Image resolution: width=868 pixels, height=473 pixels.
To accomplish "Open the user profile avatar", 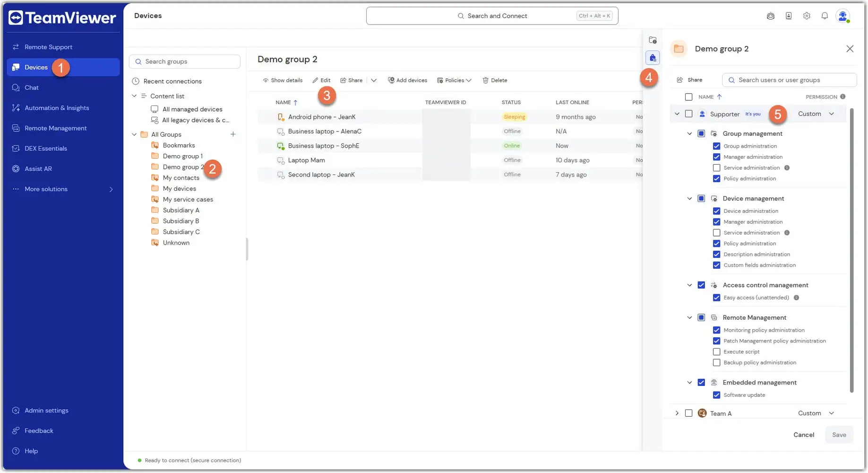I will (x=842, y=16).
